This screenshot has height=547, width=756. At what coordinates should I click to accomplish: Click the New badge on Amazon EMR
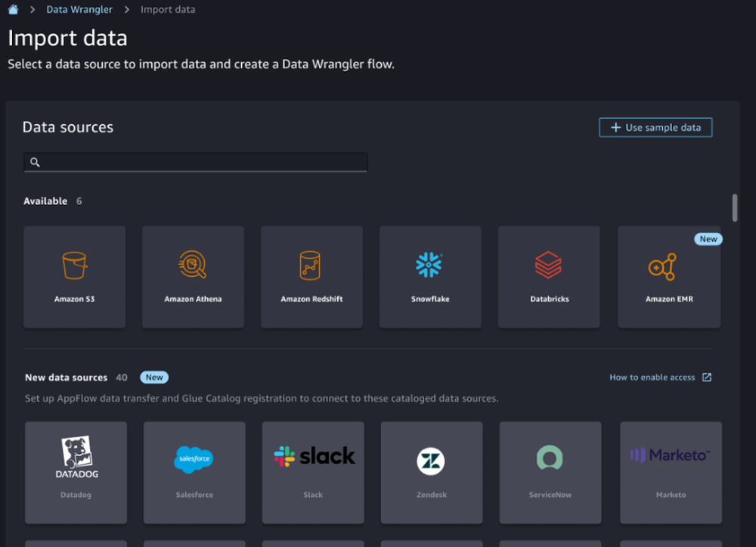(x=708, y=239)
